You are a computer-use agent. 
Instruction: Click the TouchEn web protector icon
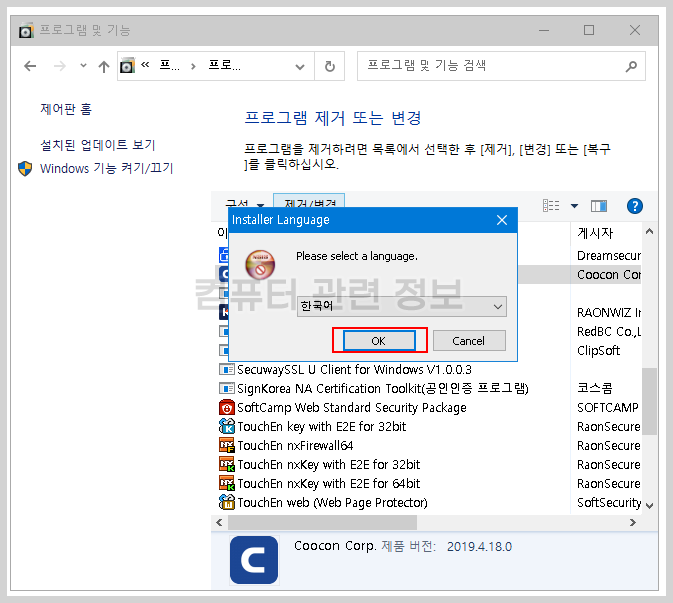point(227,502)
